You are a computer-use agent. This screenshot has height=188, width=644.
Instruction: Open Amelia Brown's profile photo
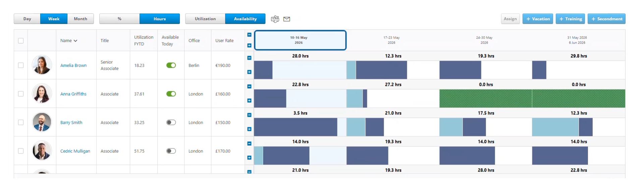pyautogui.click(x=42, y=65)
